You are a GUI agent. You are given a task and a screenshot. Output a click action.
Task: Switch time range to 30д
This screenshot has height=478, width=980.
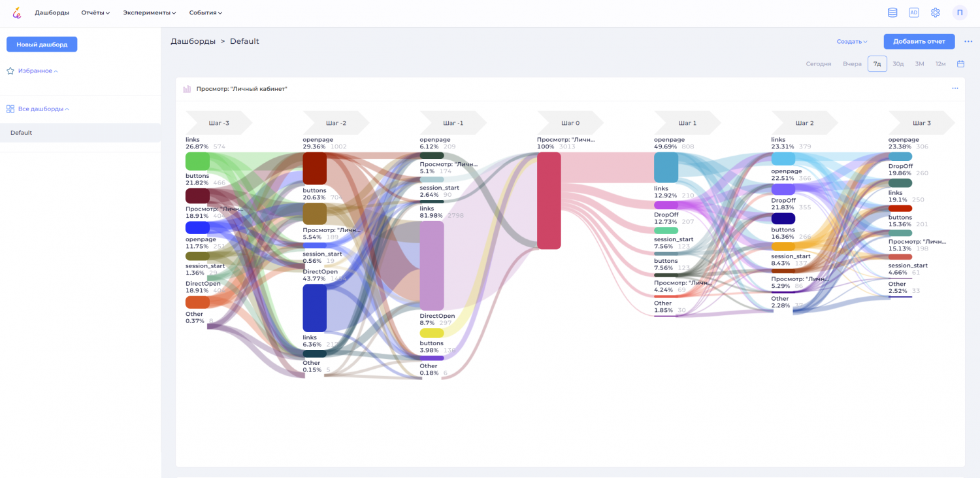point(898,64)
